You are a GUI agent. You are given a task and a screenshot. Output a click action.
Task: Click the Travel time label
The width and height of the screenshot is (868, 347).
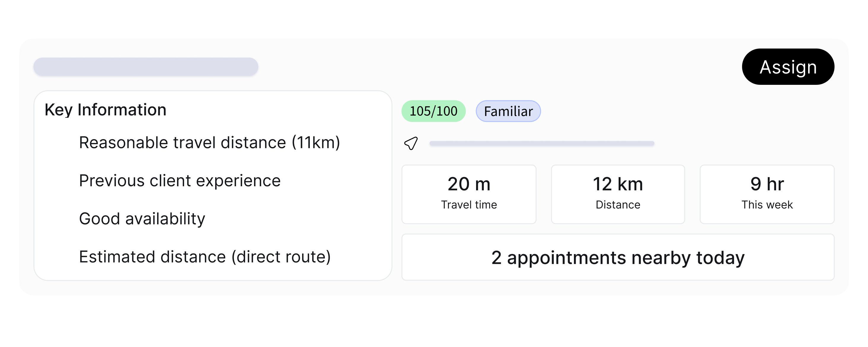(x=469, y=205)
